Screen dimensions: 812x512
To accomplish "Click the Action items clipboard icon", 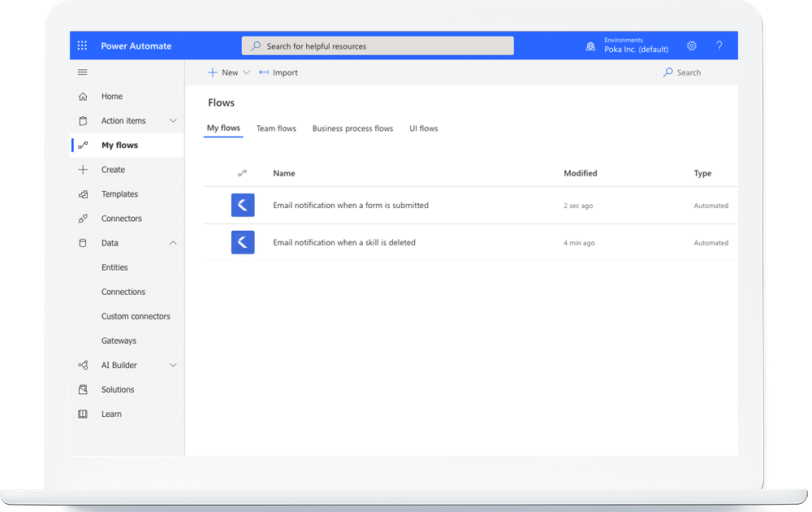I will tap(83, 121).
